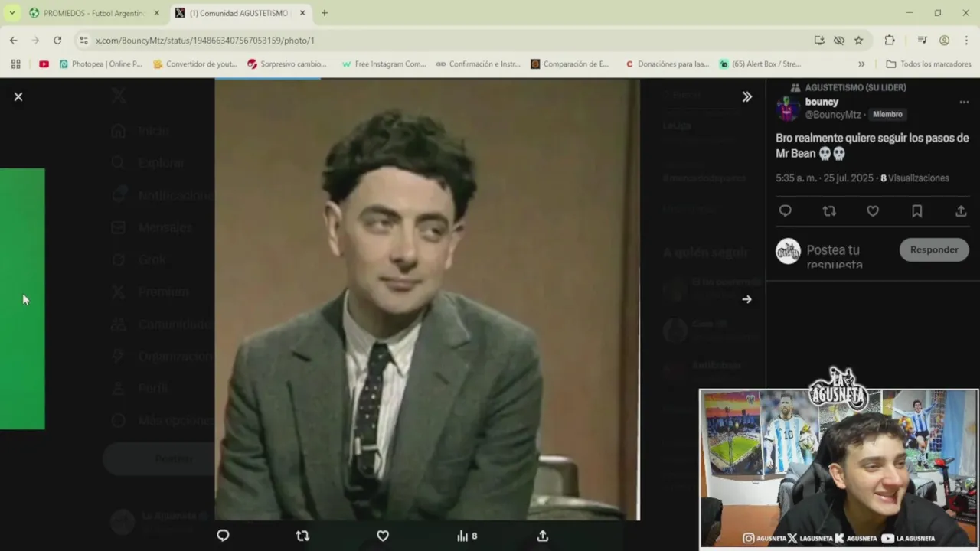Open the Donaciones para laa... bookmark
980x551 pixels.
667,64
